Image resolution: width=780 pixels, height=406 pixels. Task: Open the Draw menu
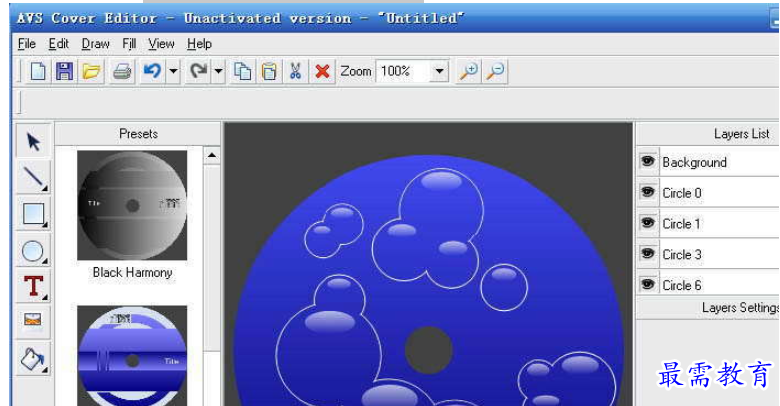click(x=96, y=44)
